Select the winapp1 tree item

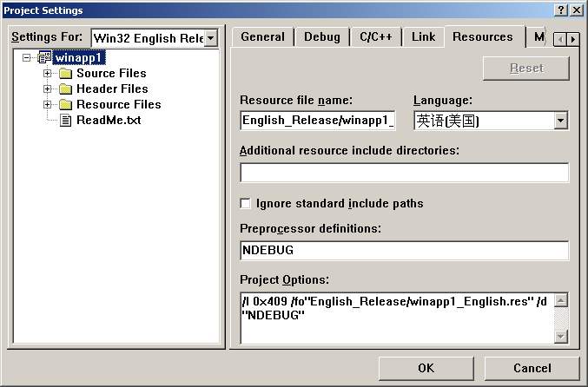tap(79, 57)
